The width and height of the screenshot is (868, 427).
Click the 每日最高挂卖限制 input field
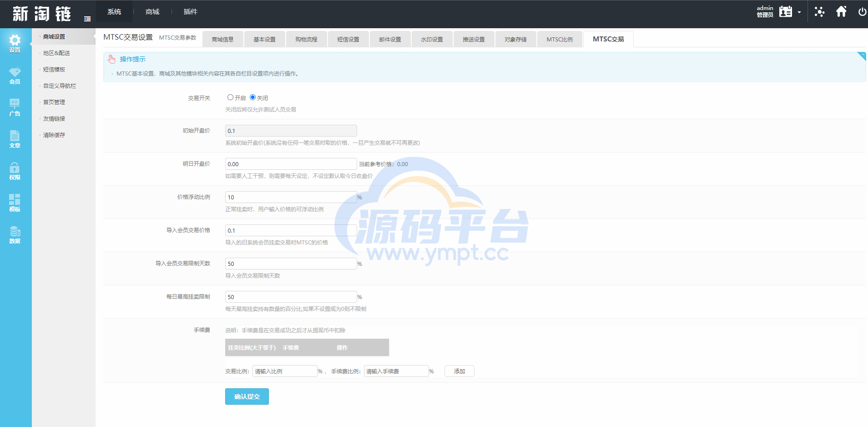point(291,297)
